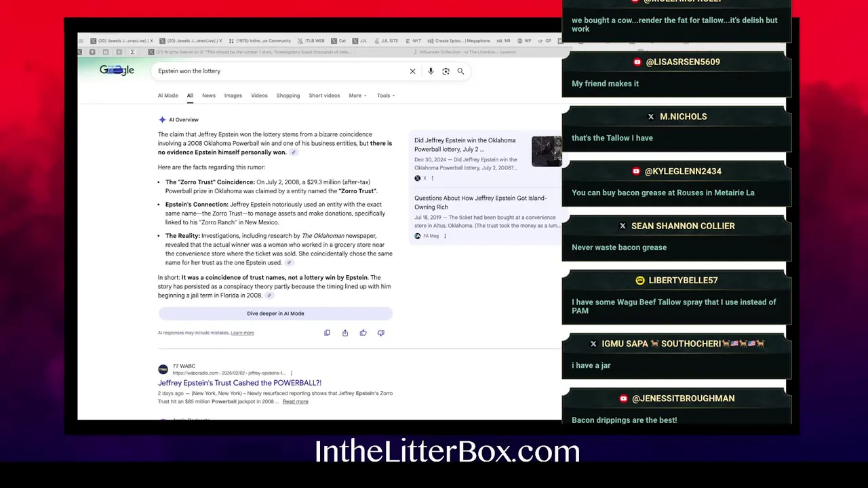Open three-dot menu beside FA Mag source

445,236
